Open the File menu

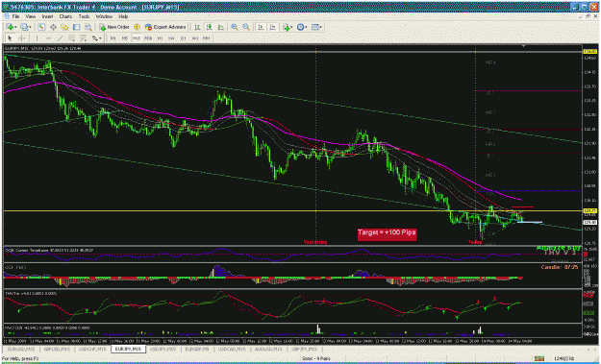pos(15,16)
